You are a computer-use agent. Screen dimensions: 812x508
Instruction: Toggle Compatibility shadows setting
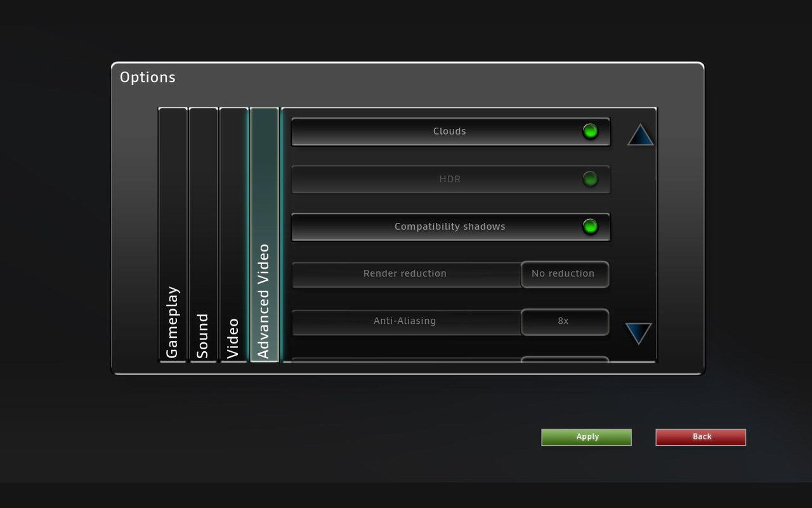coord(450,227)
